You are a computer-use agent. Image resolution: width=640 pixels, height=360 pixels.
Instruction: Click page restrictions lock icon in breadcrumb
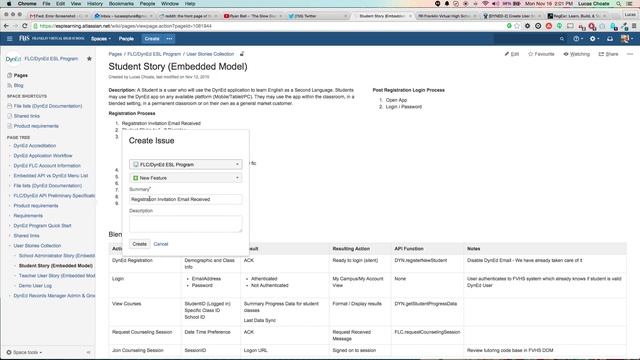[x=242, y=54]
